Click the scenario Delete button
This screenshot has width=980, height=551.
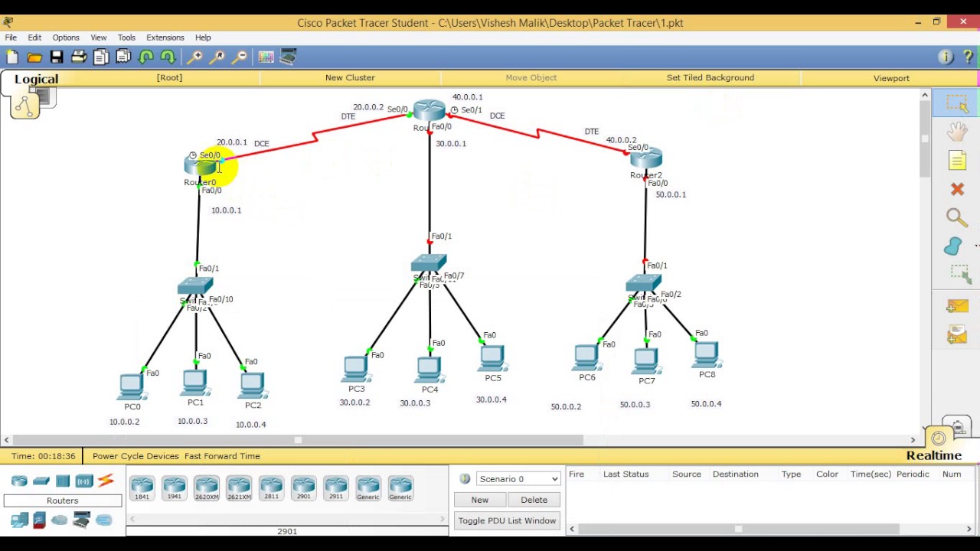pyautogui.click(x=534, y=500)
